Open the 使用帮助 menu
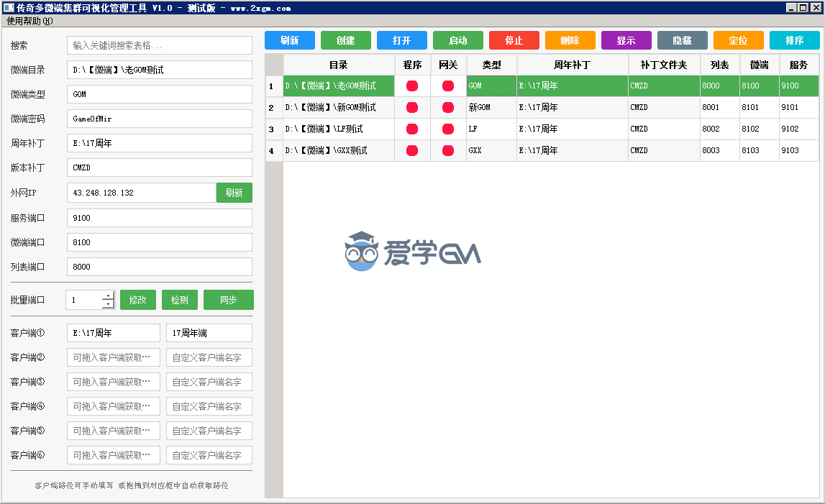Image resolution: width=825 pixels, height=504 pixels. click(x=29, y=21)
